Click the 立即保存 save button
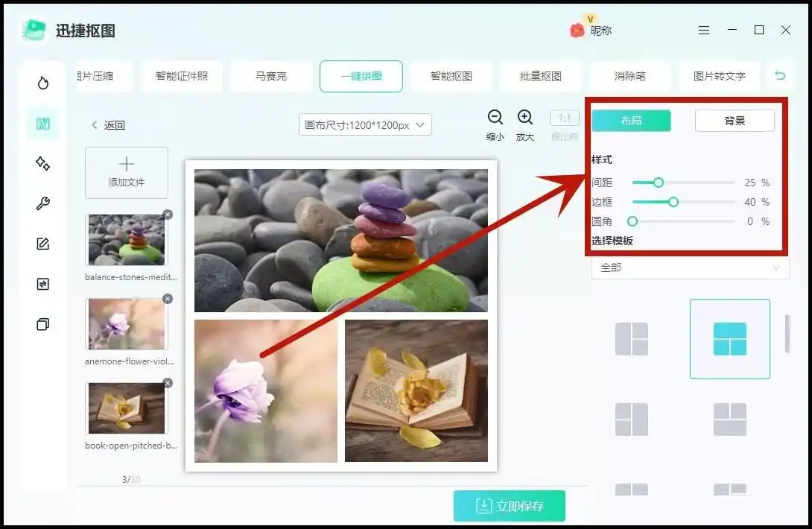Screen dimensions: 812x529 point(510,506)
